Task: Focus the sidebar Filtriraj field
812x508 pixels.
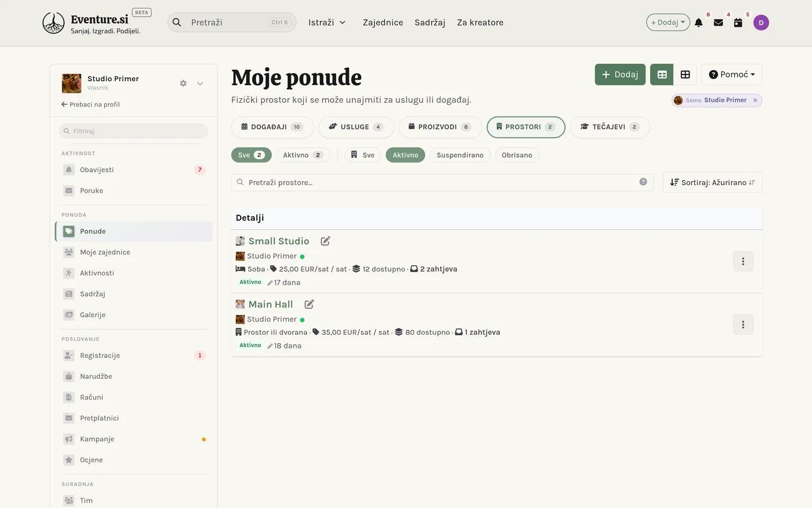Action: point(134,131)
